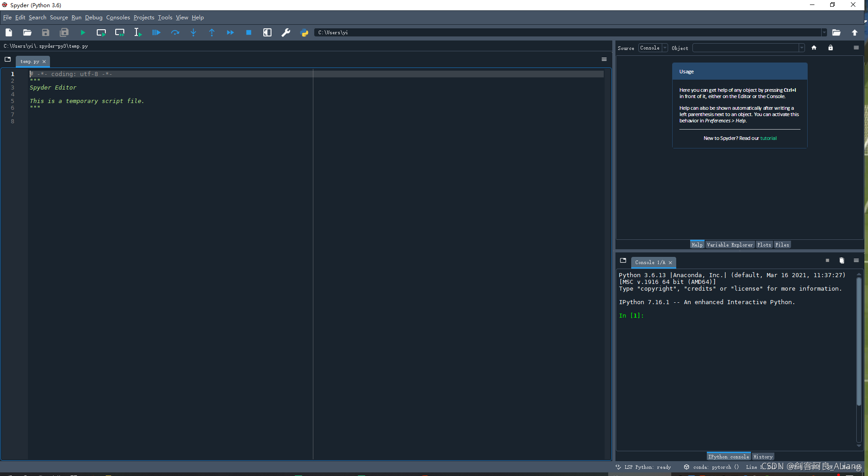The width and height of the screenshot is (868, 476).
Task: Open Preferences with the wrench icon
Action: tap(286, 32)
